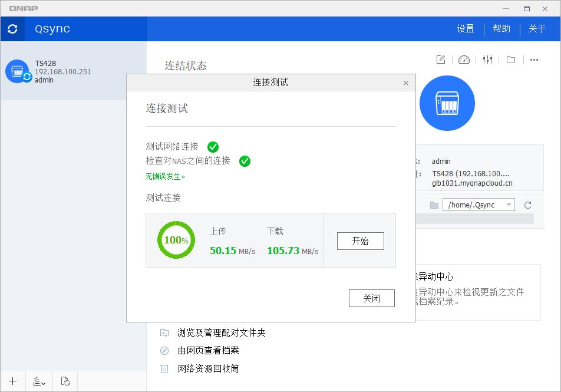Open the 帮助 menu

[x=501, y=28]
